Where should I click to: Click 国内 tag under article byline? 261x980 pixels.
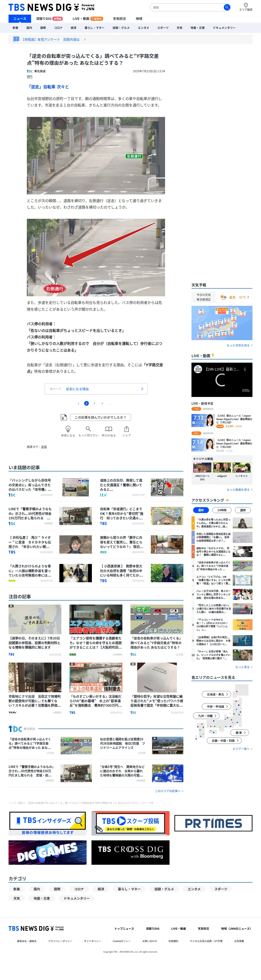pos(30,77)
